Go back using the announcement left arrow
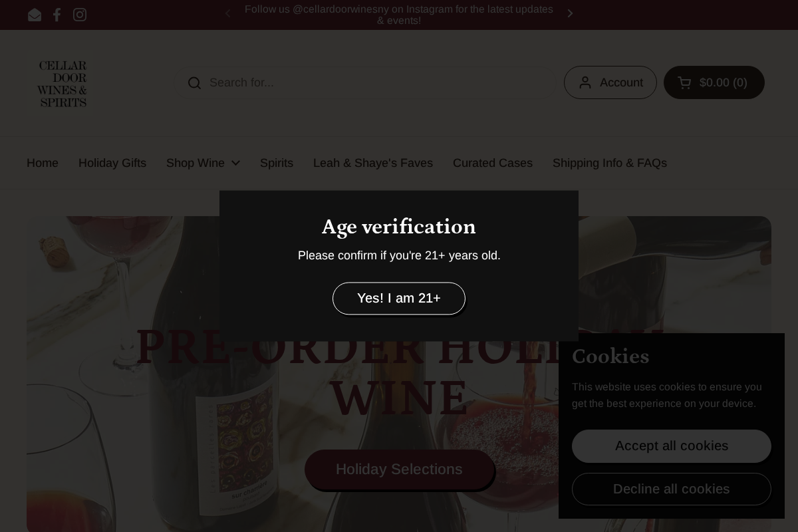Viewport: 798px width, 532px height. click(x=228, y=13)
